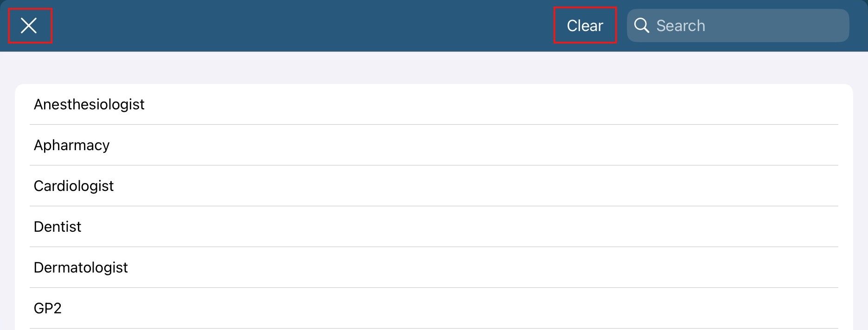Screen dimensions: 868x330
Task: Tap the Apharmacy row
Action: (434, 145)
